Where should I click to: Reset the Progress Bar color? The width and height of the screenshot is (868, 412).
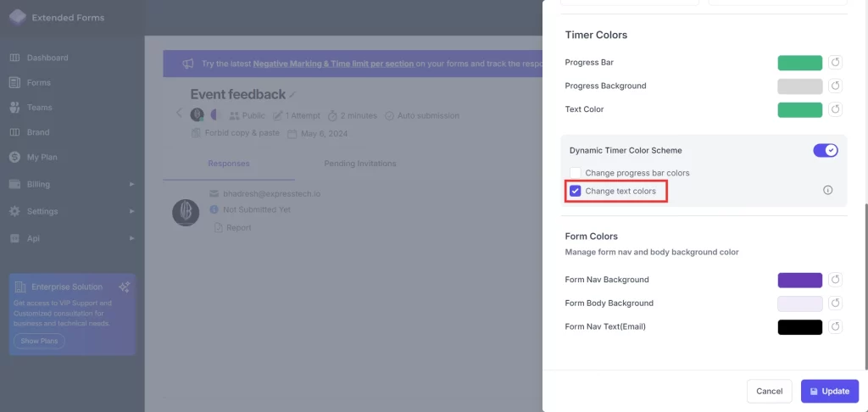835,62
